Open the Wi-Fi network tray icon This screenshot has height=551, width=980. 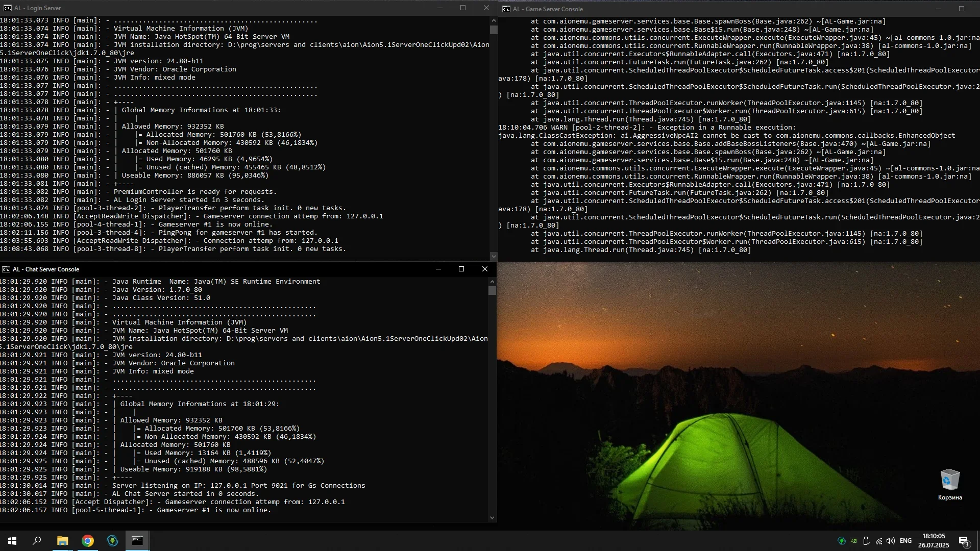pyautogui.click(x=879, y=541)
